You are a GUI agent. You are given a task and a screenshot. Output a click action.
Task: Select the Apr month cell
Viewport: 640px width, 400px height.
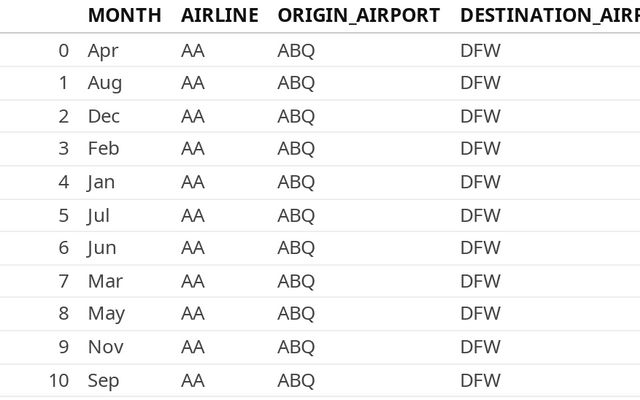(103, 50)
